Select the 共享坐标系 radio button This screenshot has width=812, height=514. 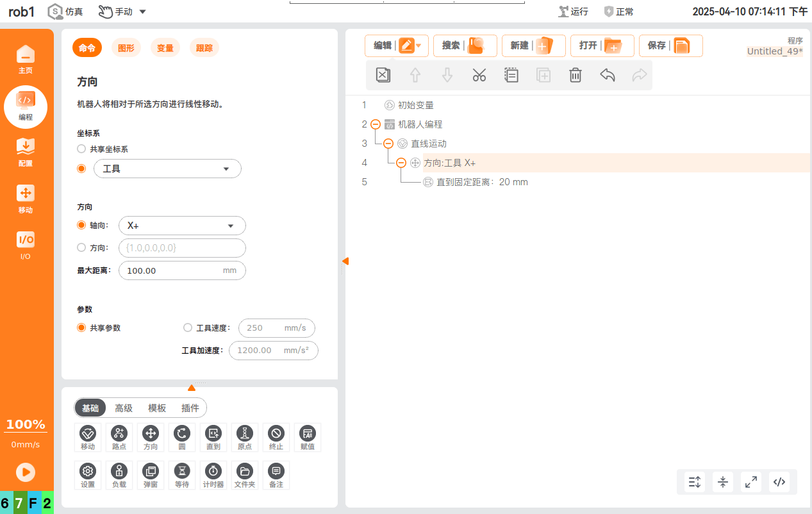81,149
